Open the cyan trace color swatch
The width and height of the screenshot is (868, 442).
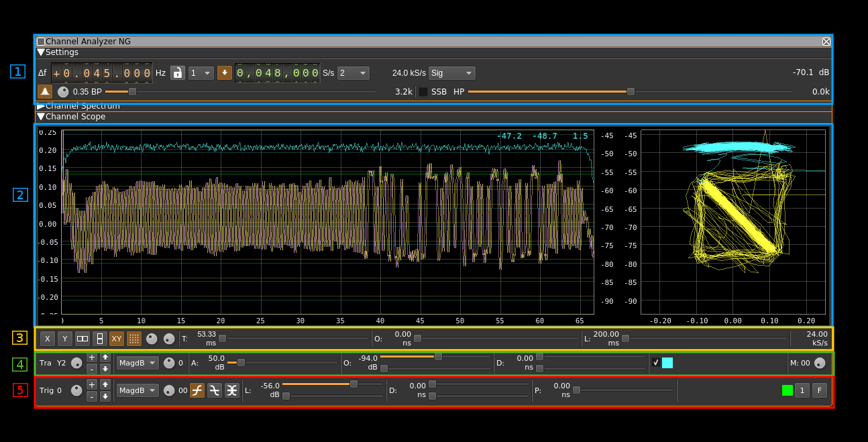(667, 363)
